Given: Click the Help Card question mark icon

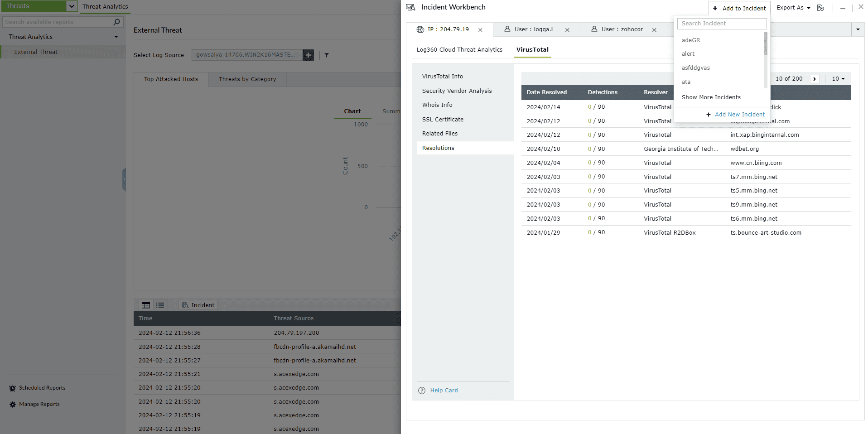Looking at the screenshot, I should pyautogui.click(x=422, y=391).
